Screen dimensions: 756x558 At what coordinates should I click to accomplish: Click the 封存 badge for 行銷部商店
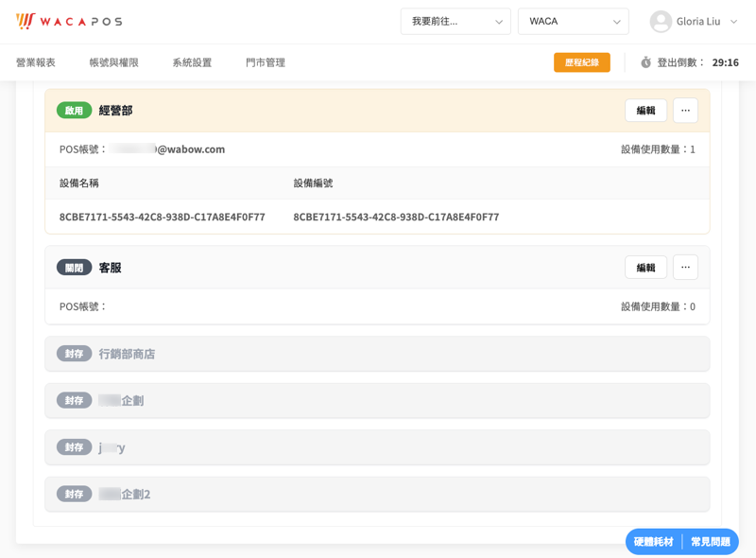point(74,354)
